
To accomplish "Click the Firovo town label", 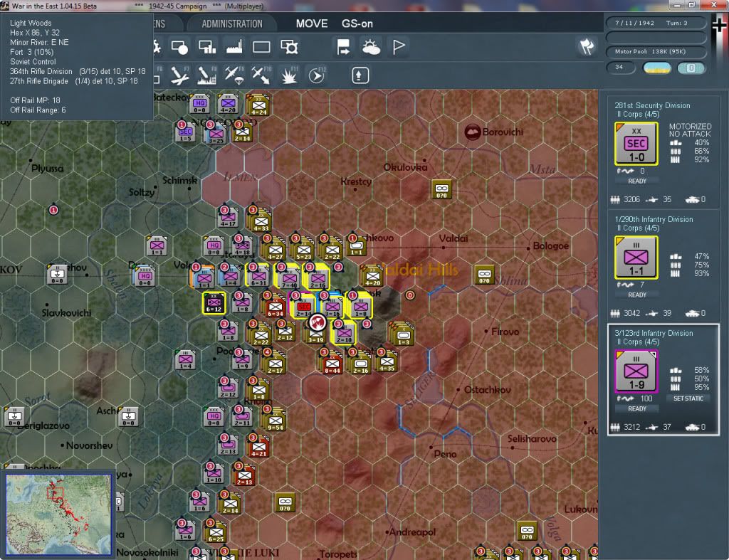I will 505,332.
